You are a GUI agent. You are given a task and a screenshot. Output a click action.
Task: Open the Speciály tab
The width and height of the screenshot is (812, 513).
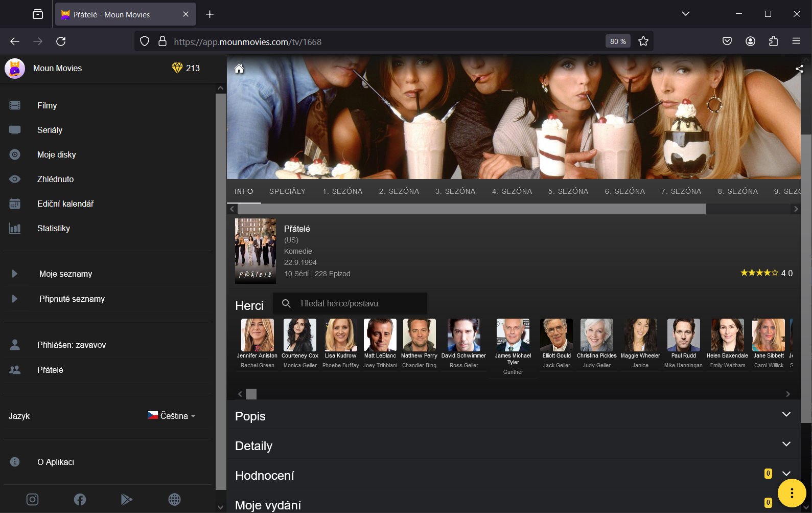coord(287,191)
